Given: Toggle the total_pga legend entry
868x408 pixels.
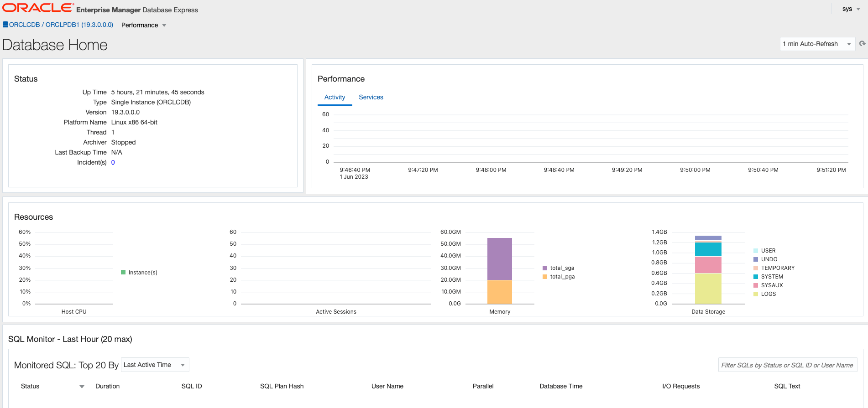Looking at the screenshot, I should 558,277.
